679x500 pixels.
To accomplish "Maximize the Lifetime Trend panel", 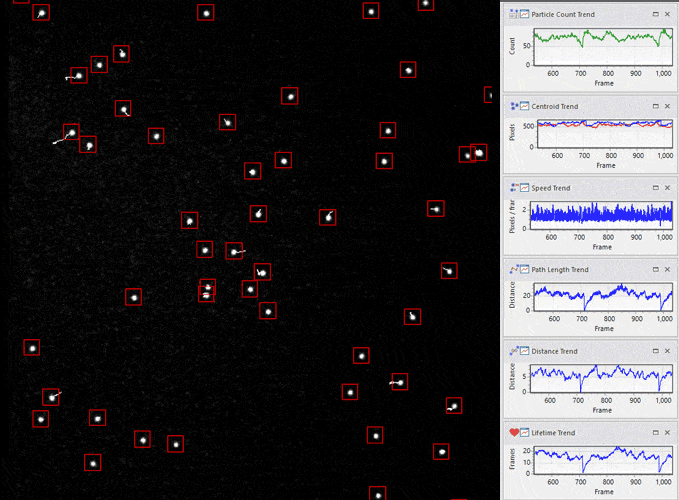I will coord(655,433).
